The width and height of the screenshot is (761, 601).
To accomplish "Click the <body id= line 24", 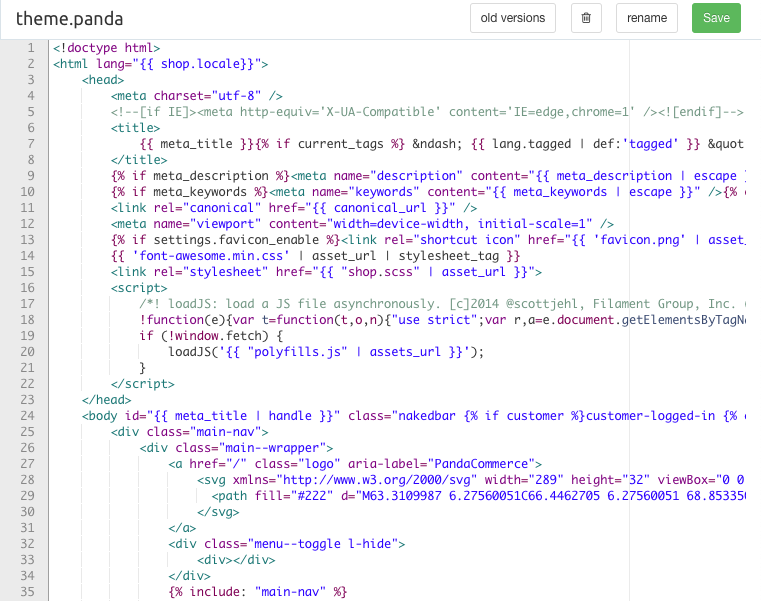I will pyautogui.click(x=414, y=417).
